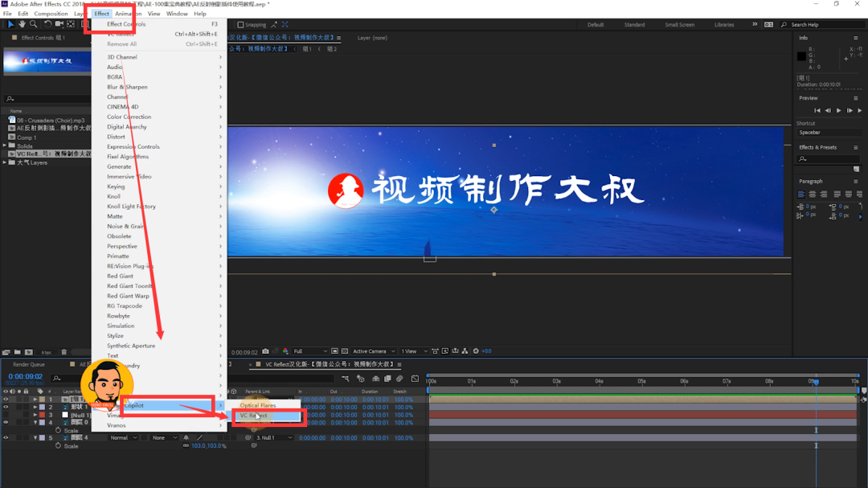Select the Unified Camera tool
868x488 pixels.
click(x=59, y=24)
